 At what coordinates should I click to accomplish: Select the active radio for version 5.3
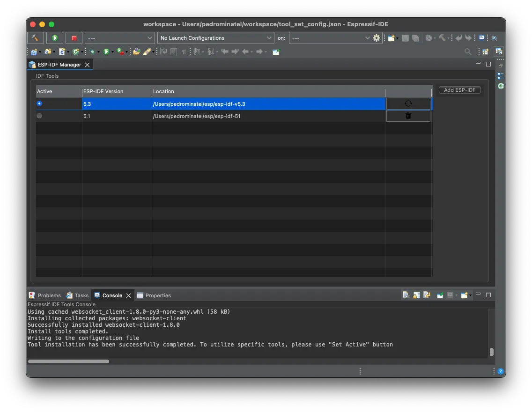click(39, 103)
